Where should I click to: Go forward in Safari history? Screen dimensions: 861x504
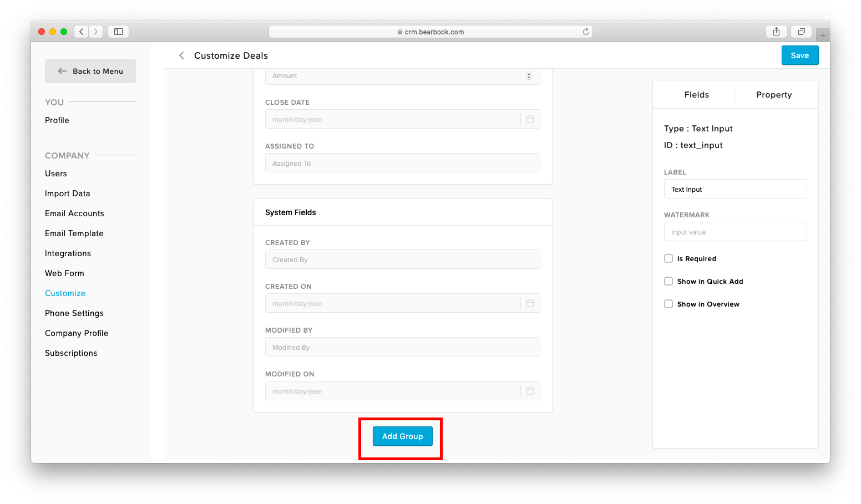[96, 32]
